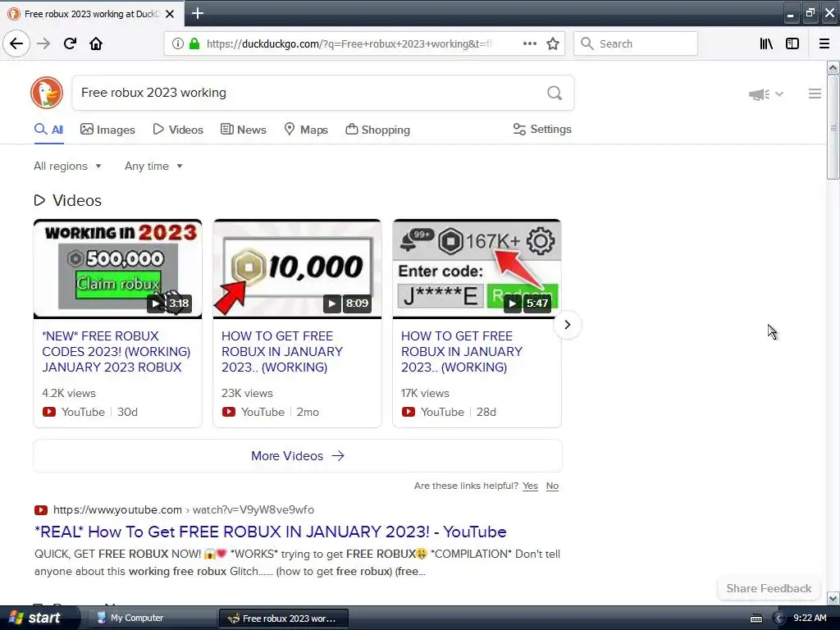Click the next videos carousel arrow

point(568,325)
